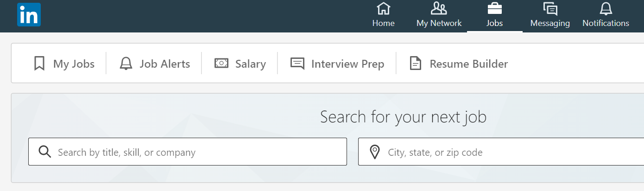Click the Job Alerts bell icon
644x191 pixels.
point(126,64)
